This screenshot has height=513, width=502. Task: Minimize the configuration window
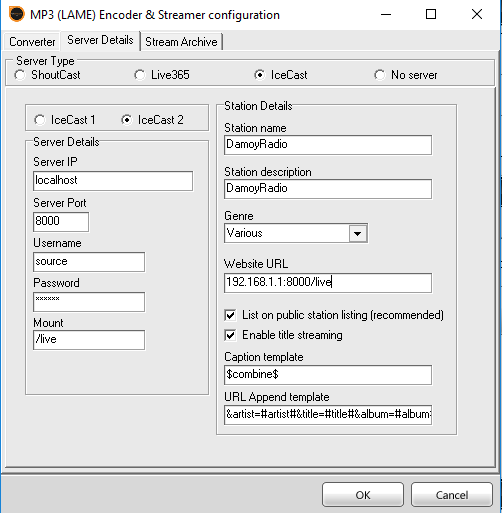(386, 14)
